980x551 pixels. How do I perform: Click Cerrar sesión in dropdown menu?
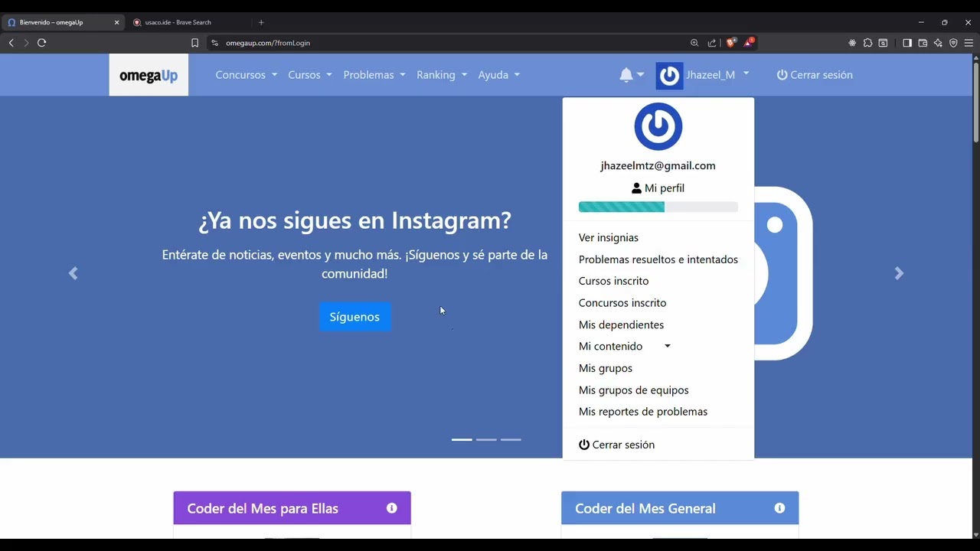pos(617,445)
